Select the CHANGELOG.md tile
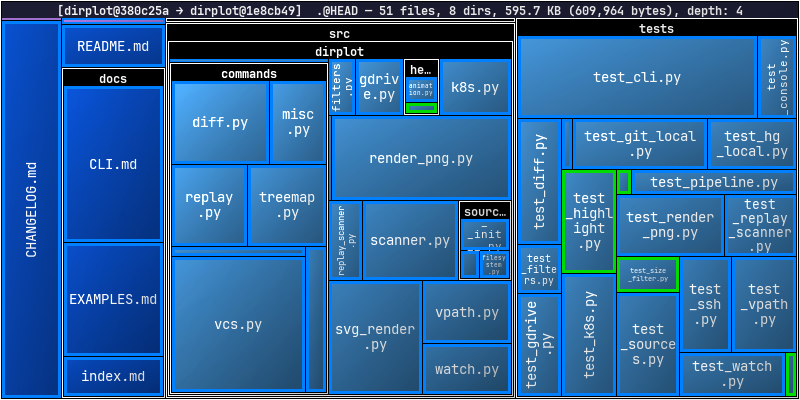 [31, 209]
